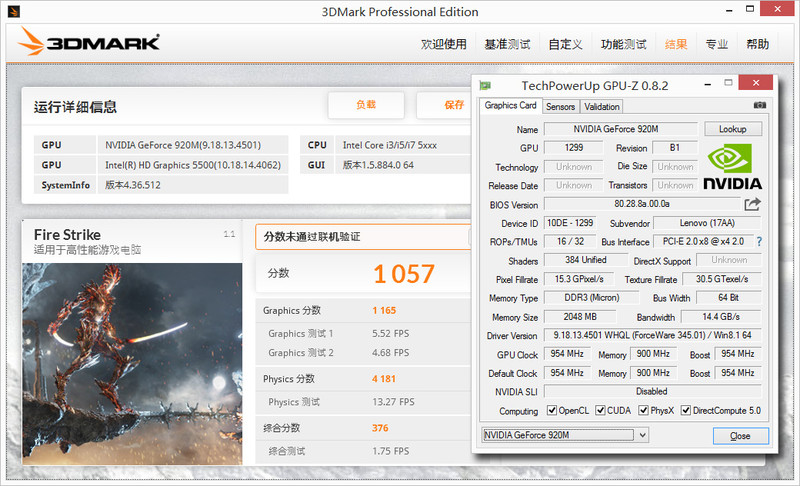Click the Fire Strike preview image

point(132,364)
